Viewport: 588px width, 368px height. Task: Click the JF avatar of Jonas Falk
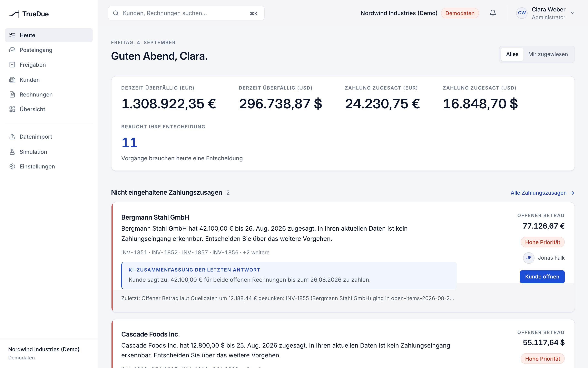tap(529, 258)
